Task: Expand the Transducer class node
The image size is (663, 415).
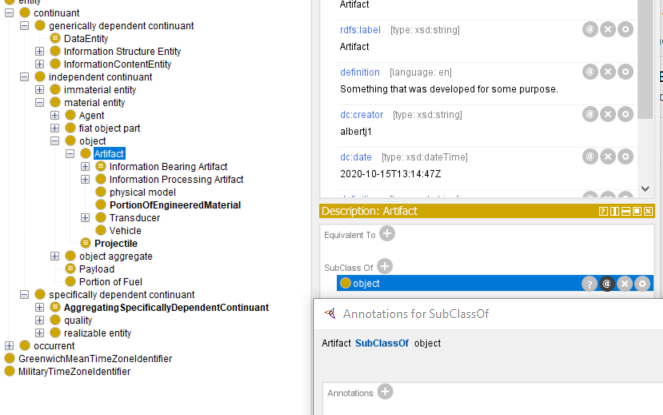Action: (85, 218)
